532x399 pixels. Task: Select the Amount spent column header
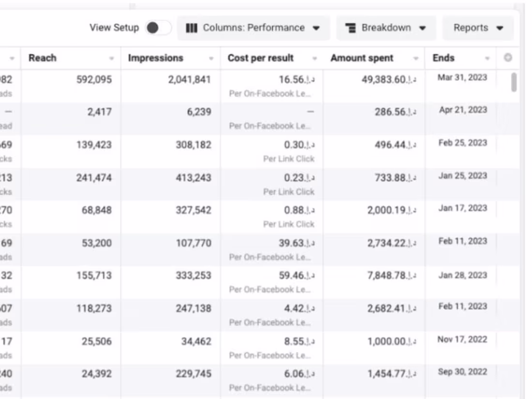(362, 58)
